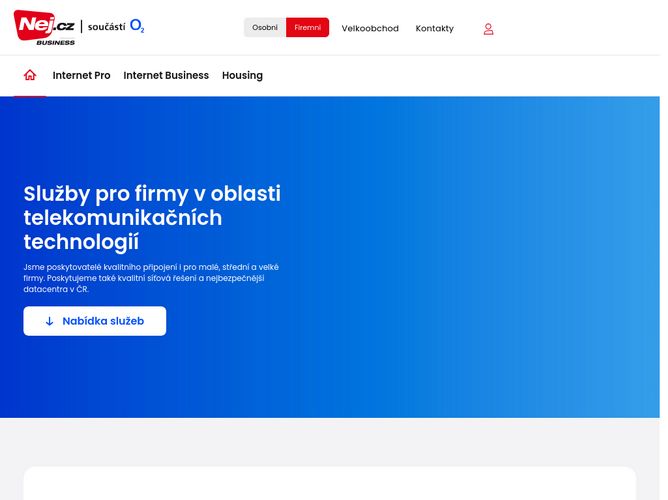Viewport: 668px width, 500px height.
Task: Click the paragraph starting 'Jsme poskytovatelé kvalitního připojení'
Action: tap(151, 278)
